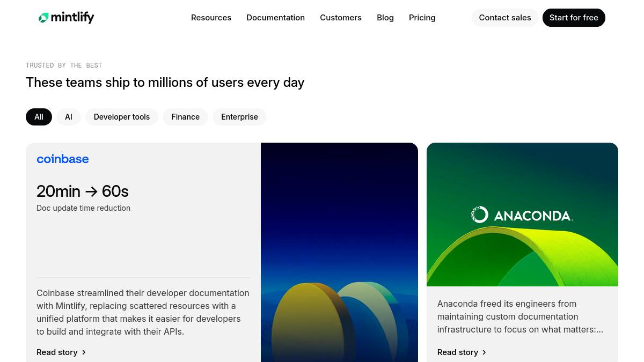
Task: Filter customers by Enterprise category
Action: [x=239, y=117]
